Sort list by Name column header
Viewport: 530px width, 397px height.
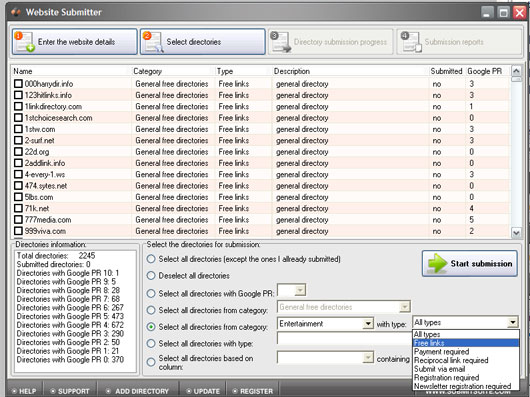point(71,71)
